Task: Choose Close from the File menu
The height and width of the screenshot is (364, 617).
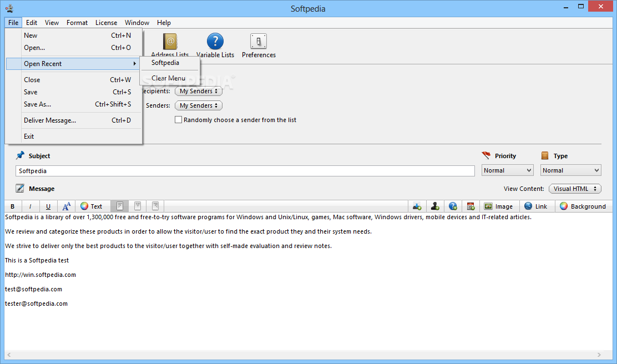Action: tap(74, 80)
